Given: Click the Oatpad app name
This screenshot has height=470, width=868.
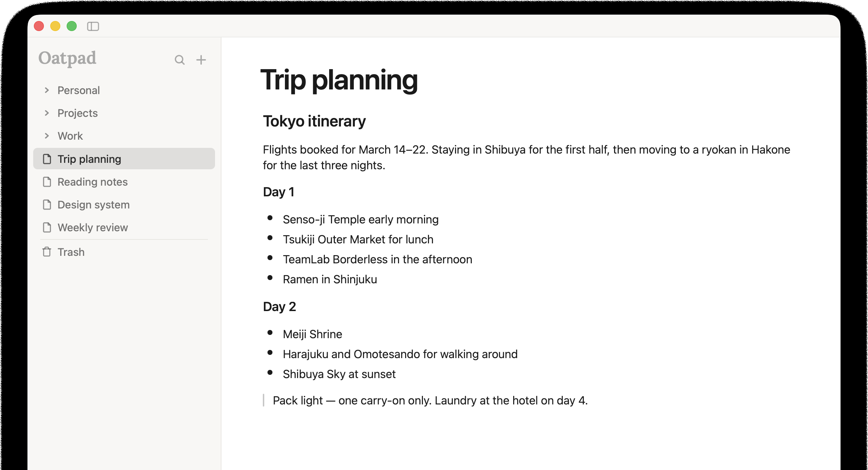Looking at the screenshot, I should [67, 58].
